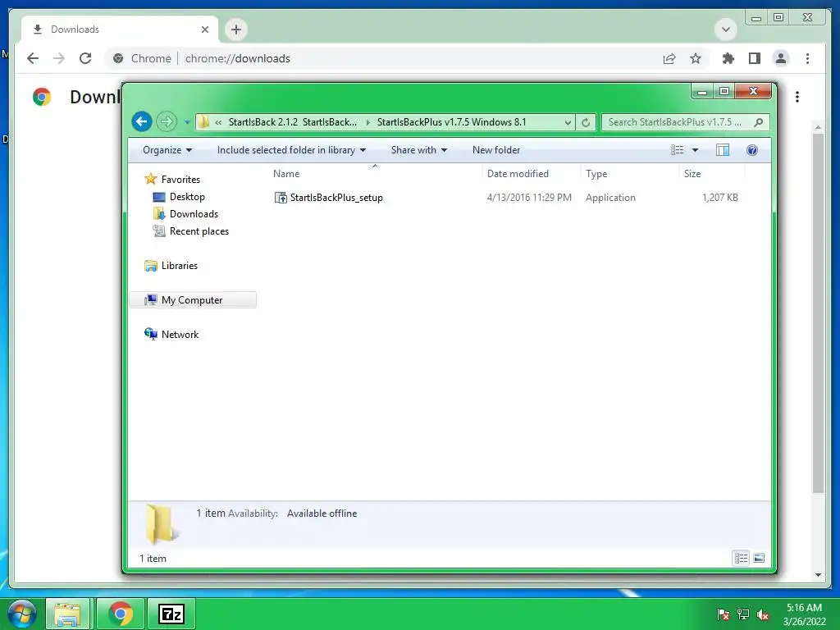Viewport: 840px width, 630px height.
Task: Open Include selected folder in library menu
Action: tap(291, 150)
